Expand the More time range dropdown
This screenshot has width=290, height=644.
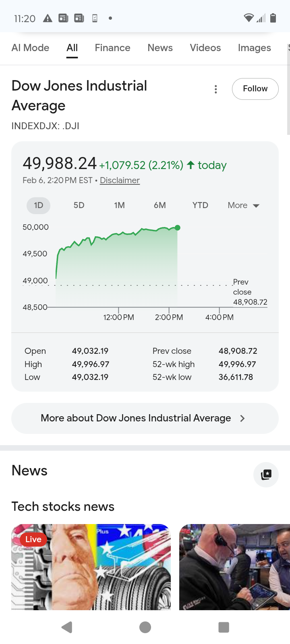point(243,205)
